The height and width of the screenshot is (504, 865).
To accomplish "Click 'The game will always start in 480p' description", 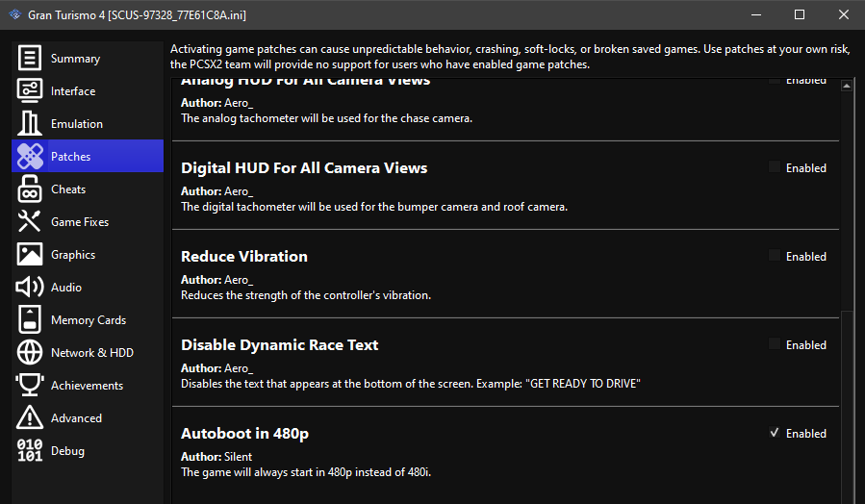I will click(x=306, y=472).
